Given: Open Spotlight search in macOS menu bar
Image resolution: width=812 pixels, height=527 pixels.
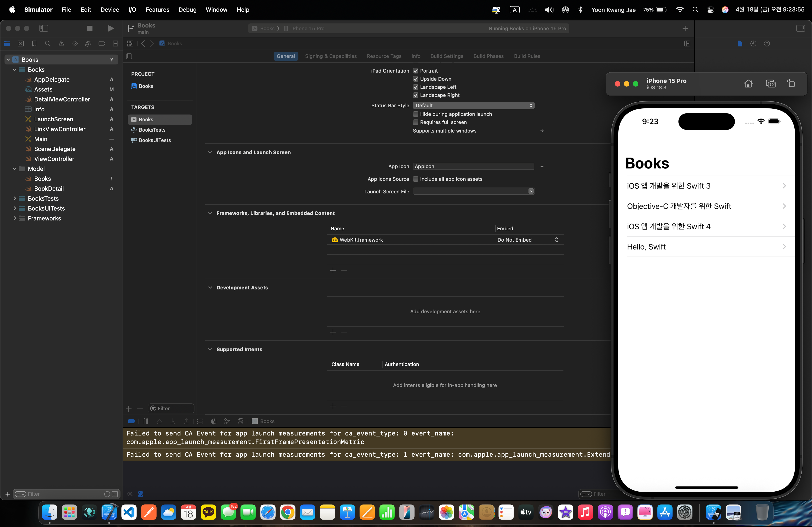Looking at the screenshot, I should [695, 9].
